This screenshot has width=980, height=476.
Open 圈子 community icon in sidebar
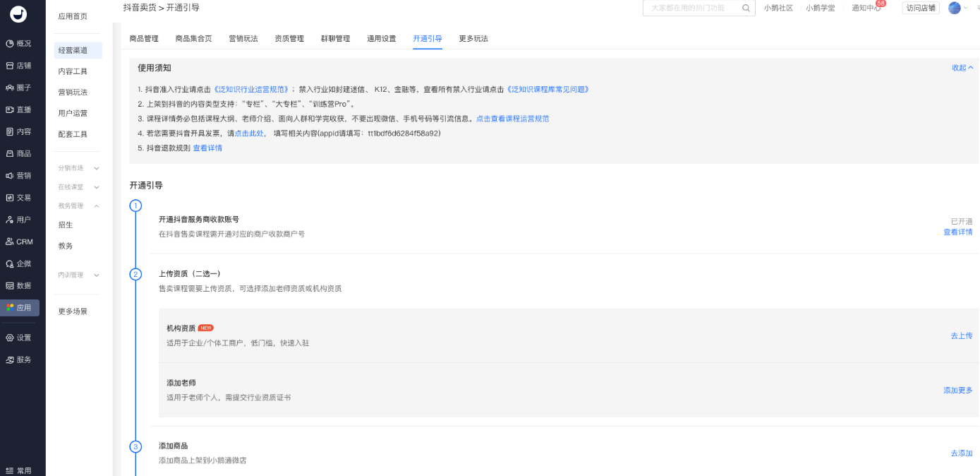10,88
